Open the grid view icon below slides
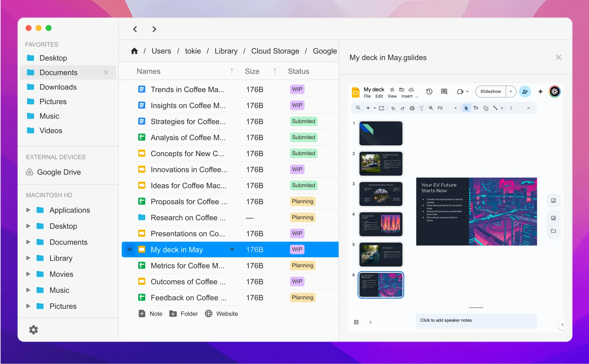Image resolution: width=589 pixels, height=364 pixels. coord(356,322)
